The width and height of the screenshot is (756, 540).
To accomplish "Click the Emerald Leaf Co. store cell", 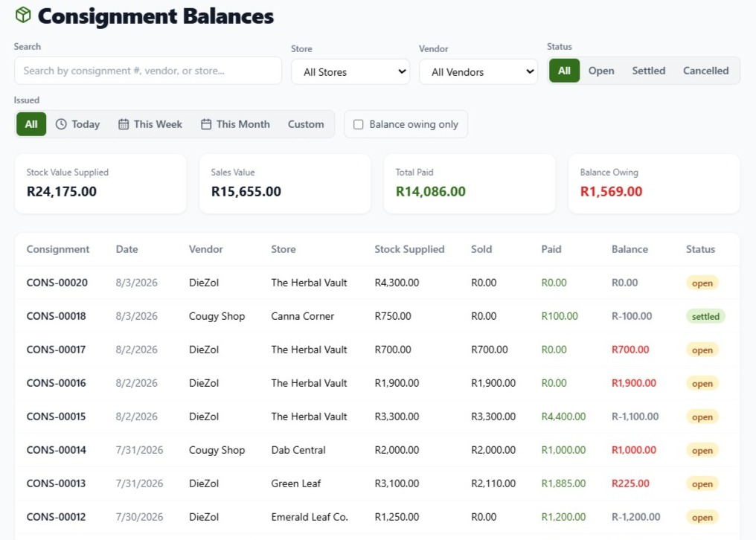I will pyautogui.click(x=309, y=517).
